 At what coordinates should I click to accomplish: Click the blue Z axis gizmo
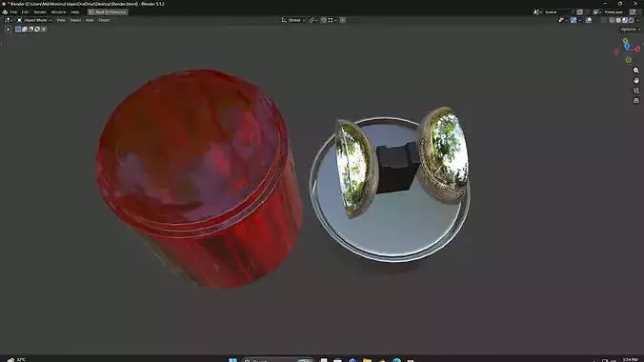(627, 46)
